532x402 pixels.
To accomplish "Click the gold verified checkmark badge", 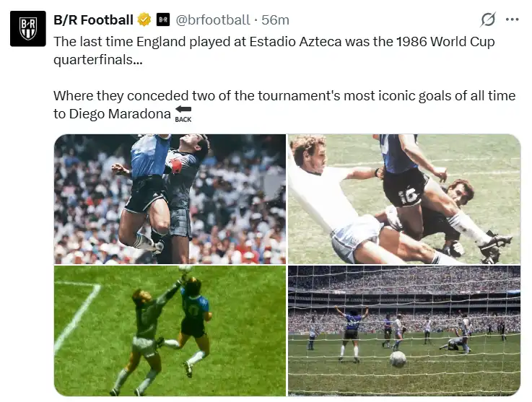I will click(x=144, y=19).
